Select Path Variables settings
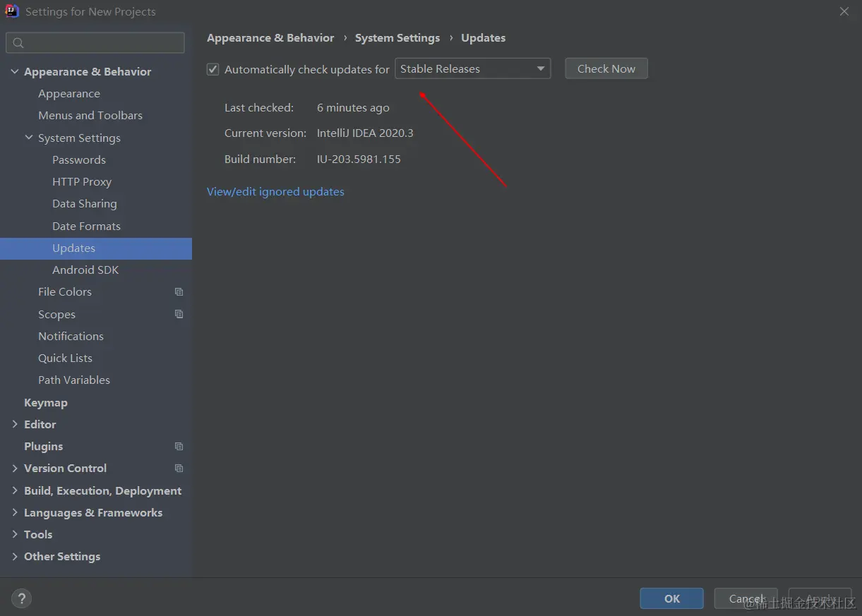This screenshot has height=616, width=862. [74, 380]
